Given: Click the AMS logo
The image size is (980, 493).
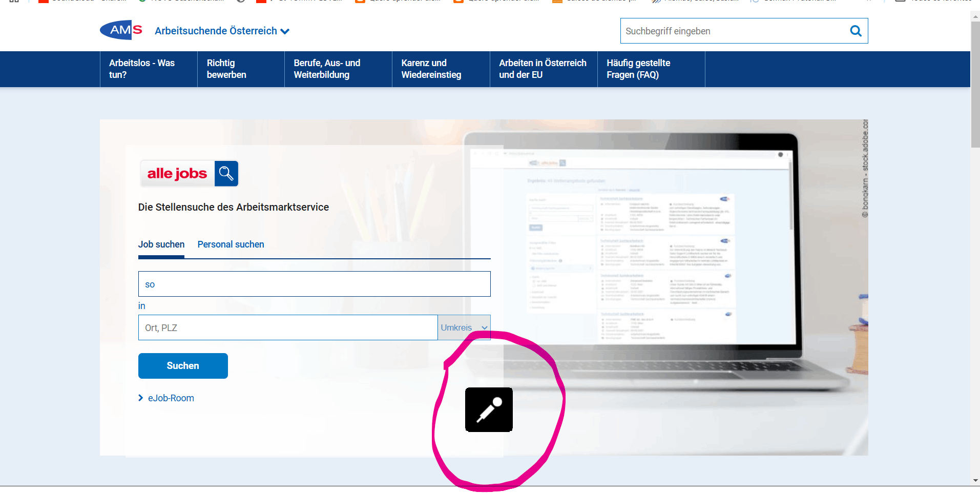Looking at the screenshot, I should (x=121, y=30).
